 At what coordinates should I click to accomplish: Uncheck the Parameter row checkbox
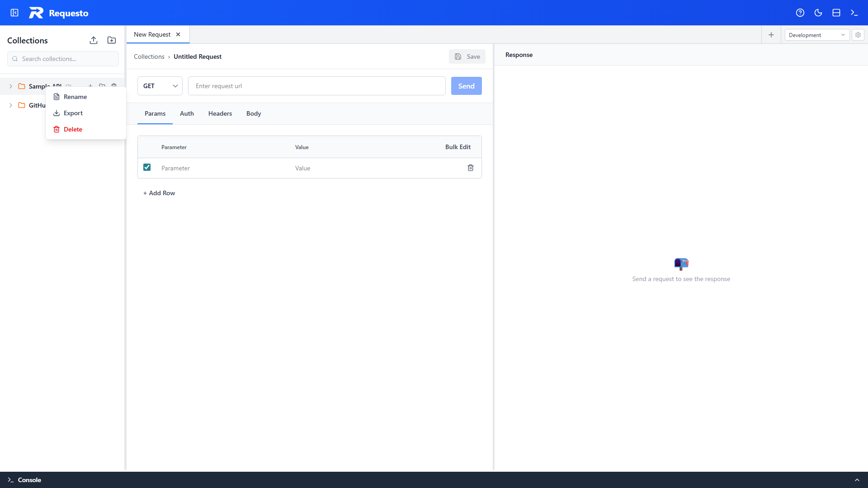tap(147, 167)
